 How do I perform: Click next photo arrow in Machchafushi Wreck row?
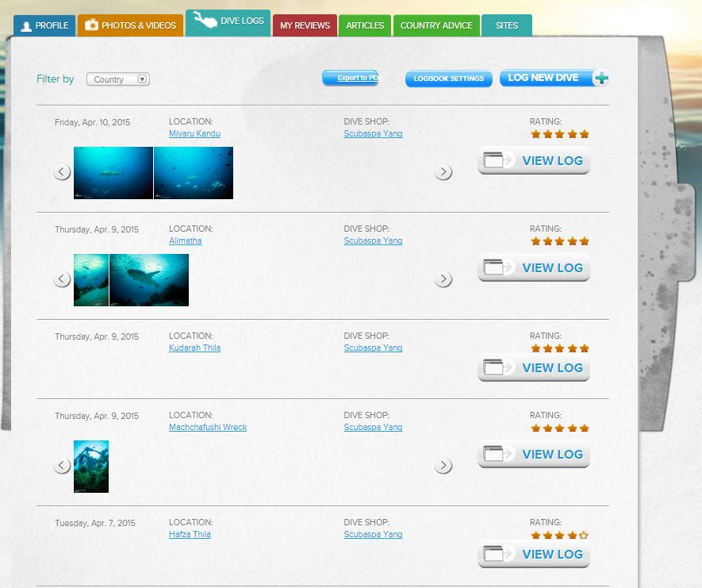443,465
